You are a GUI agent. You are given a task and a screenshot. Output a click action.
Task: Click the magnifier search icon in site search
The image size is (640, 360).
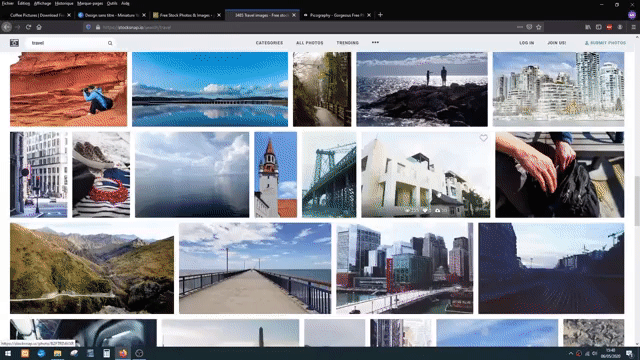pyautogui.click(x=110, y=43)
